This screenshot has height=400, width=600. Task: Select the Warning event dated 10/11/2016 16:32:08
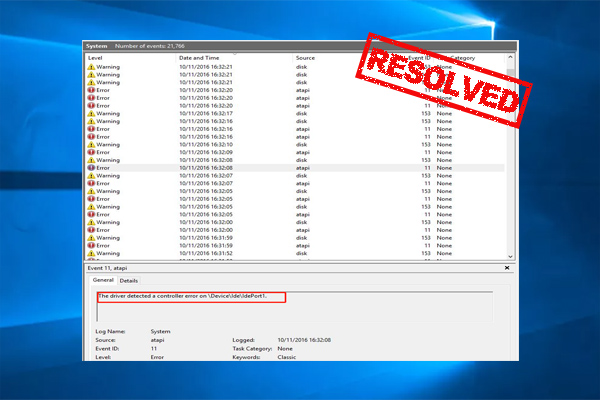coord(295,160)
